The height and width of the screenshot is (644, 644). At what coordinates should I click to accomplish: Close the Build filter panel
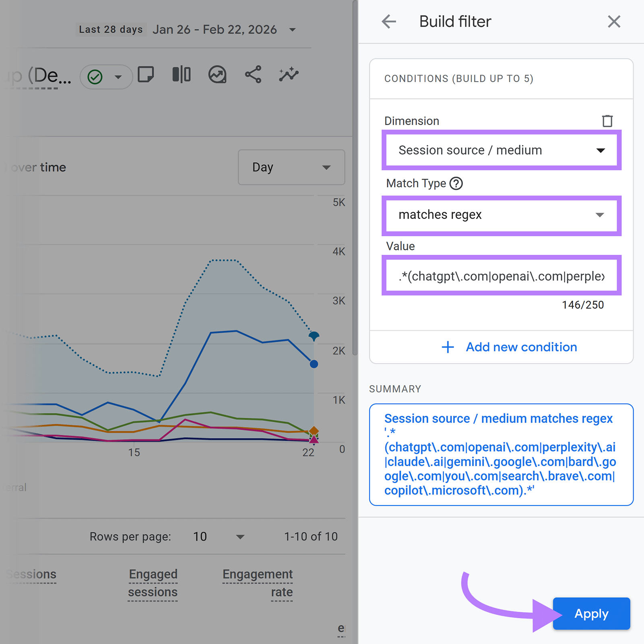[x=614, y=21]
